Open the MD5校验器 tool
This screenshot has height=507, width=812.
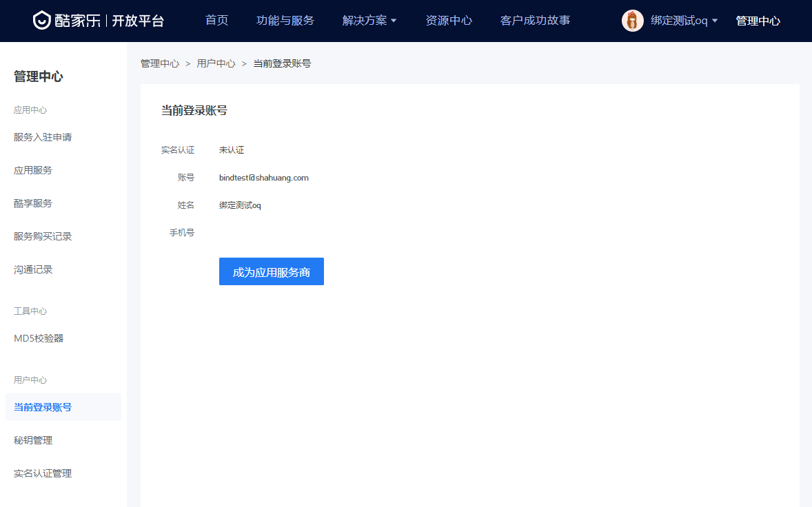tap(39, 338)
